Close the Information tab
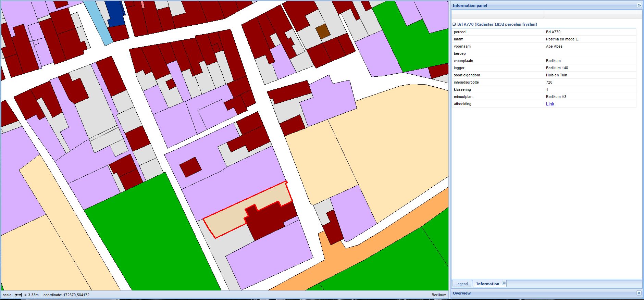 (x=504, y=284)
